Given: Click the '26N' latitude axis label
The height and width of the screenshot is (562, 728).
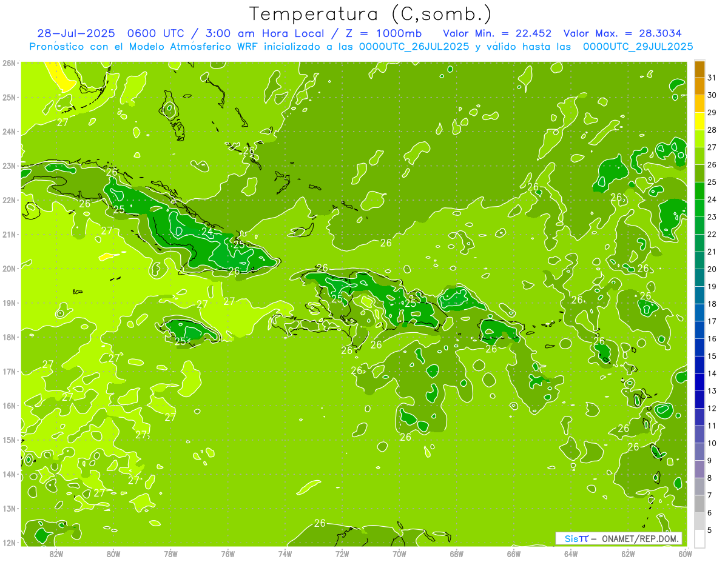Looking at the screenshot, I should pyautogui.click(x=9, y=63).
